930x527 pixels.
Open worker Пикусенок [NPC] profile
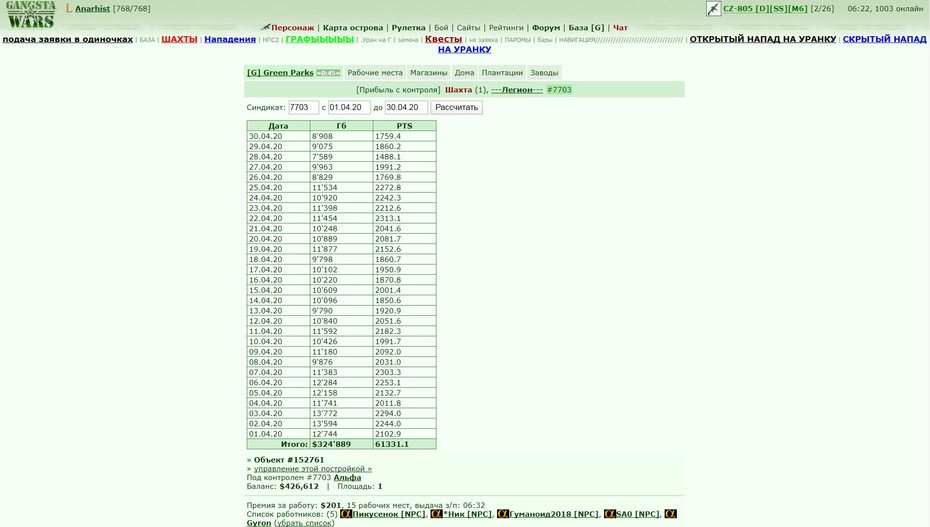(x=388, y=514)
